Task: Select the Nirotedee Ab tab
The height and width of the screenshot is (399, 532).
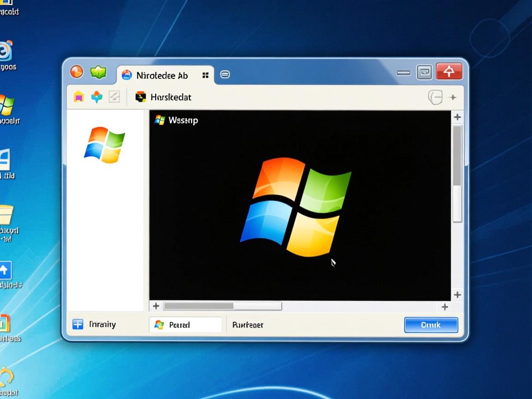Action: click(x=162, y=75)
